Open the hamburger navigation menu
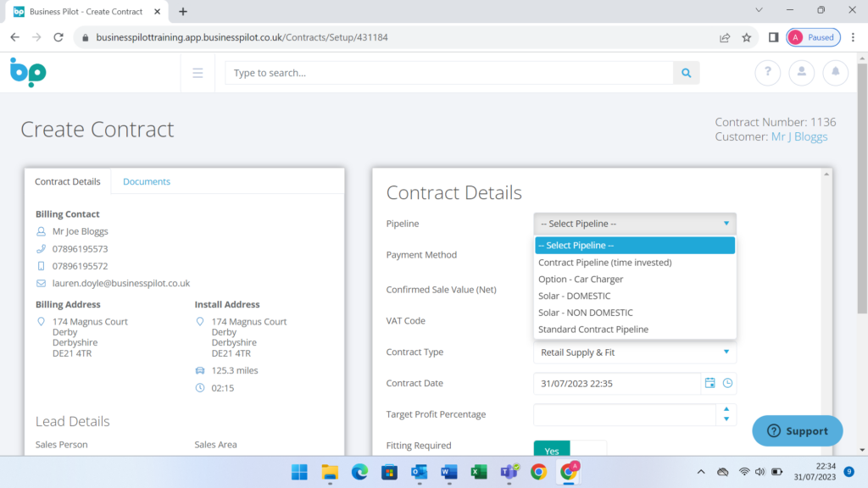This screenshot has width=868, height=488. tap(198, 73)
